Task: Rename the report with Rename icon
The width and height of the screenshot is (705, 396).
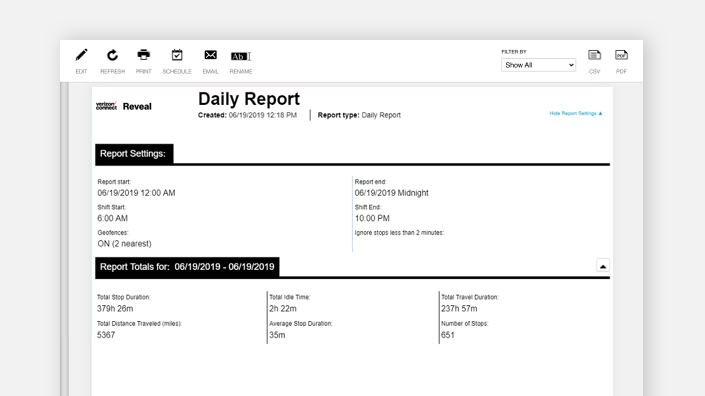Action: tap(241, 56)
